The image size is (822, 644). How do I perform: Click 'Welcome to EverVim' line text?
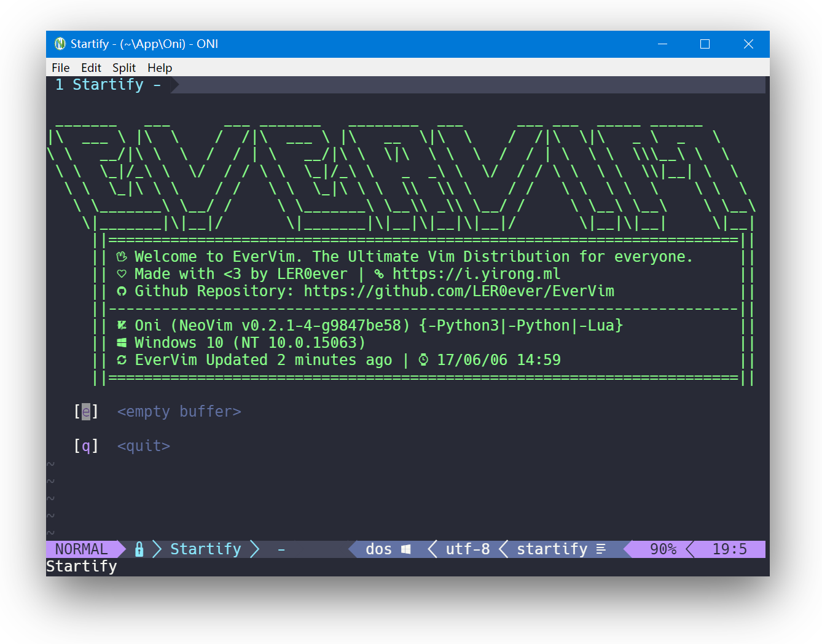[414, 257]
